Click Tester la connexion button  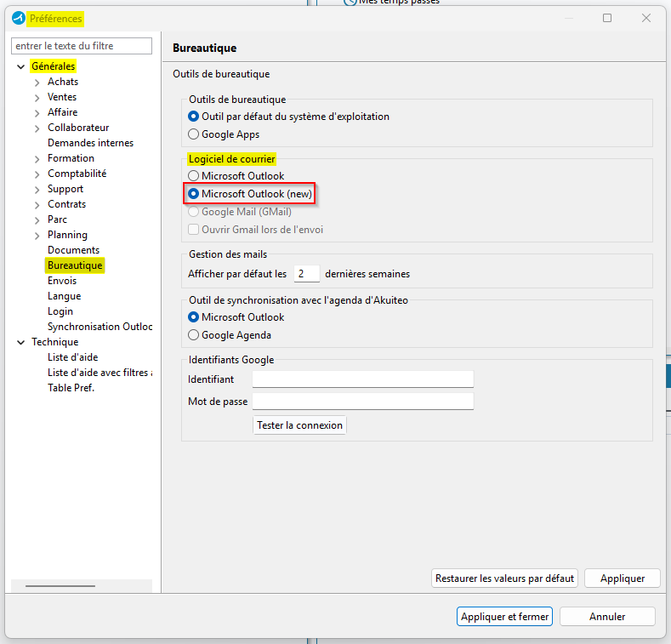coord(299,425)
